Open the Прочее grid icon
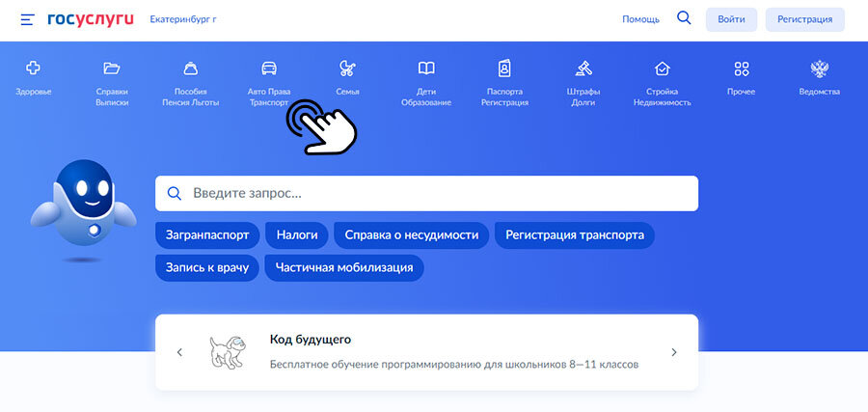Image resolution: width=868 pixels, height=412 pixels. [x=742, y=69]
